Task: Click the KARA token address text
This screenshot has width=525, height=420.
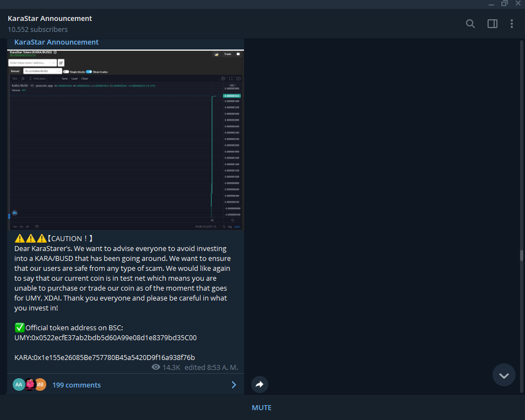Action: (x=105, y=357)
